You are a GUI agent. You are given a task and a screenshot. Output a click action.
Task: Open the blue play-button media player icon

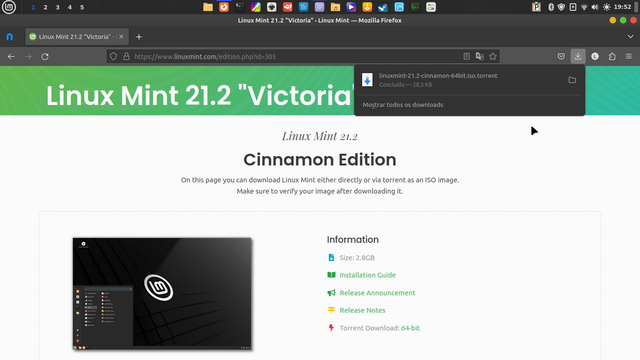pos(351,7)
